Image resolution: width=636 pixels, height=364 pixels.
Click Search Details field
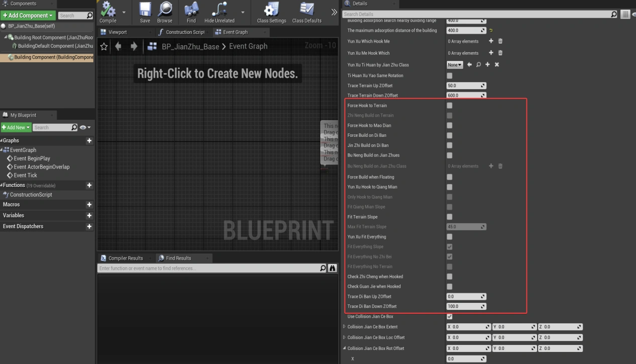point(480,14)
